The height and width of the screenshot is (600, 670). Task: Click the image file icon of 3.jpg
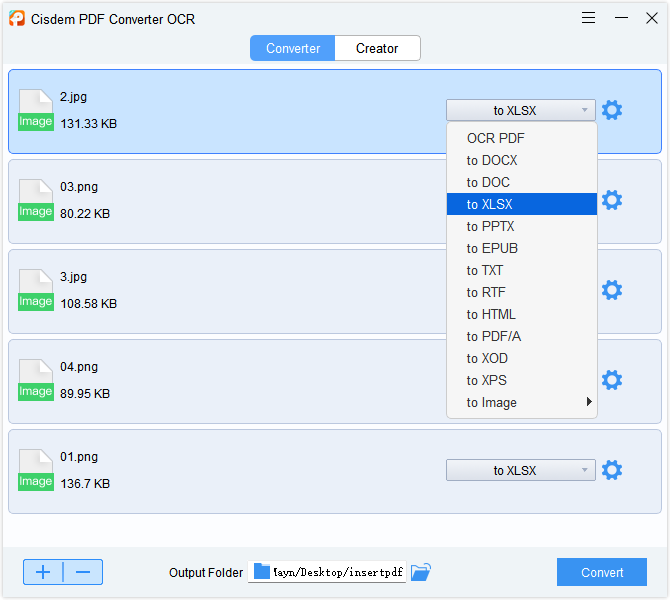coord(36,290)
